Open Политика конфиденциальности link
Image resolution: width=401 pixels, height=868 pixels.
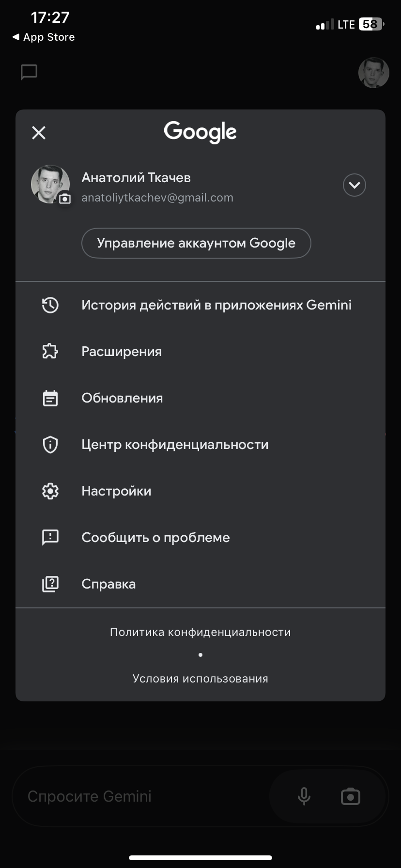[200, 632]
